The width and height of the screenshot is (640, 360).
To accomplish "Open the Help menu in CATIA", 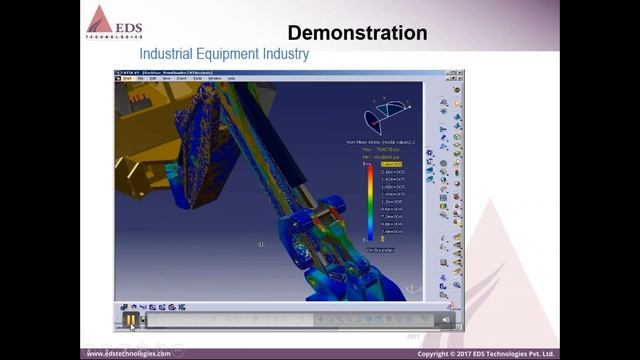I will point(231,78).
